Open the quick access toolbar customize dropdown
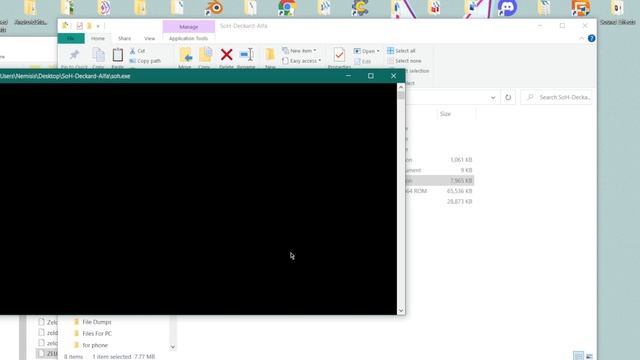The width and height of the screenshot is (640, 360). [x=98, y=26]
